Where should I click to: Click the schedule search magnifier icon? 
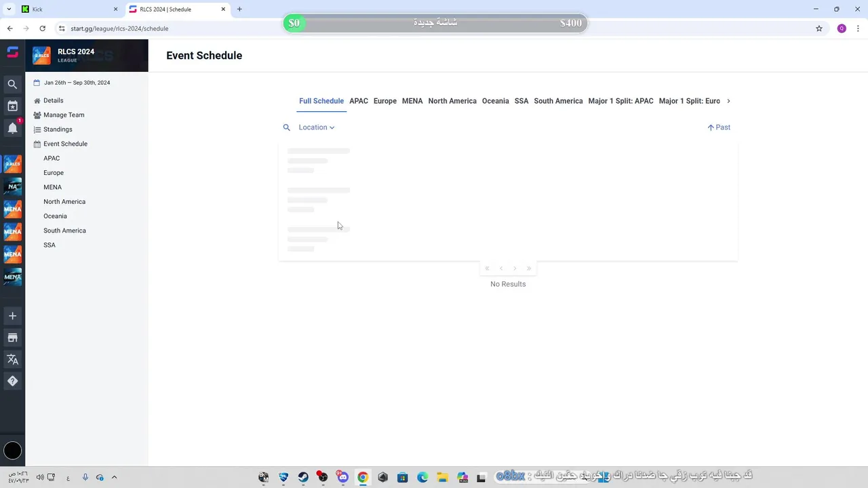point(286,127)
